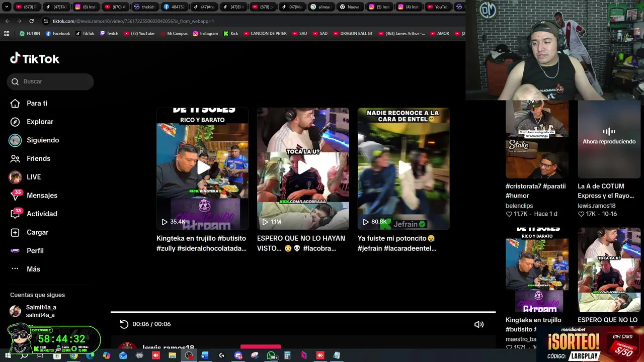
Task: Open the FUTBIN bookmark
Action: tap(30, 34)
